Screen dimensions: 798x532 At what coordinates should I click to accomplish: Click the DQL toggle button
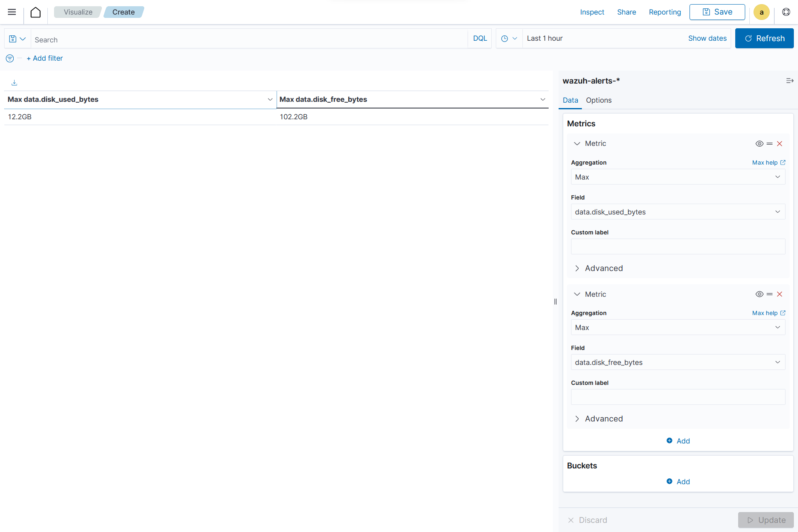pyautogui.click(x=480, y=38)
